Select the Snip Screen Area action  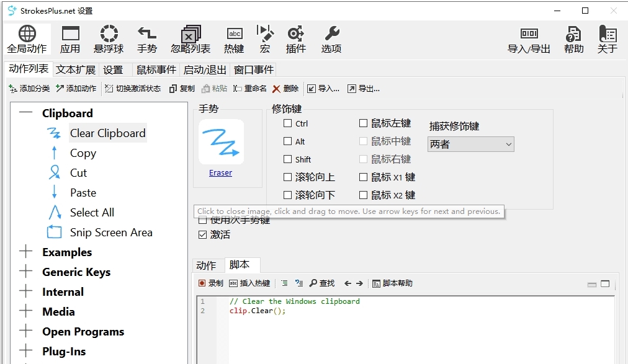[x=112, y=232]
